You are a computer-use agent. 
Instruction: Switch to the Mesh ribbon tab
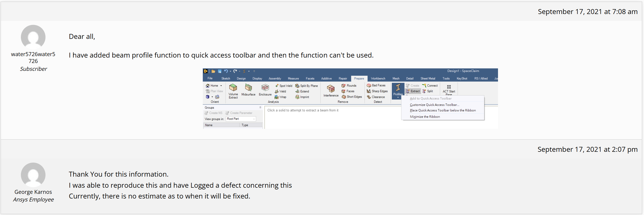click(396, 78)
